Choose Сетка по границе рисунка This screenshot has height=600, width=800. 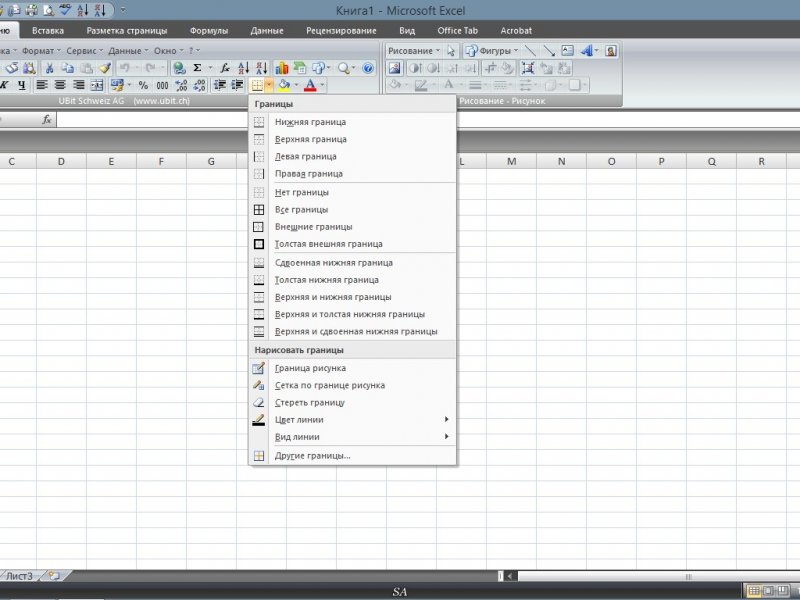click(352, 385)
